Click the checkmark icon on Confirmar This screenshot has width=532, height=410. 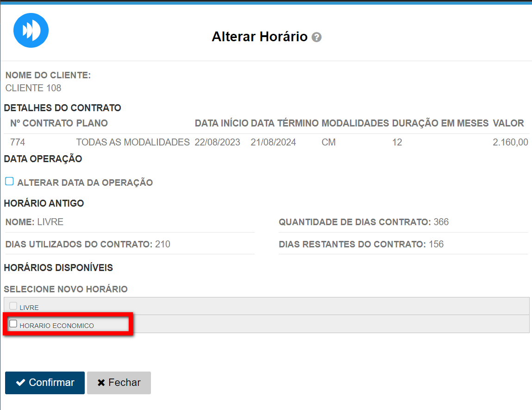coord(20,383)
